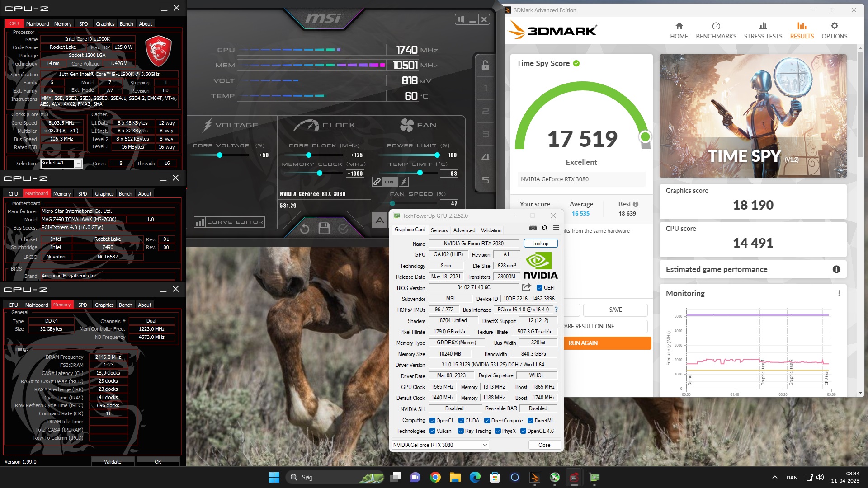Screen dimensions: 868x488
Task: Toggle the Ray Tracing checkbox
Action: coord(461,431)
